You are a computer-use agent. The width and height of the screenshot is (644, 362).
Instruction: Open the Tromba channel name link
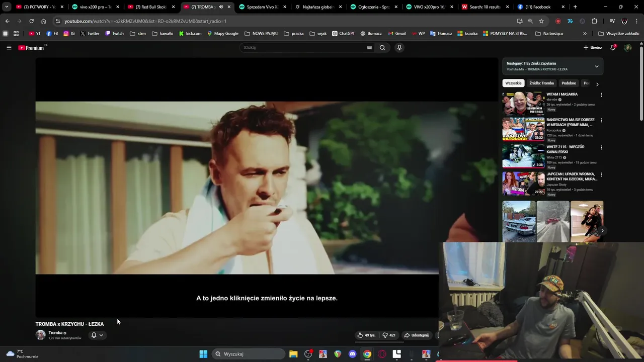click(55, 333)
